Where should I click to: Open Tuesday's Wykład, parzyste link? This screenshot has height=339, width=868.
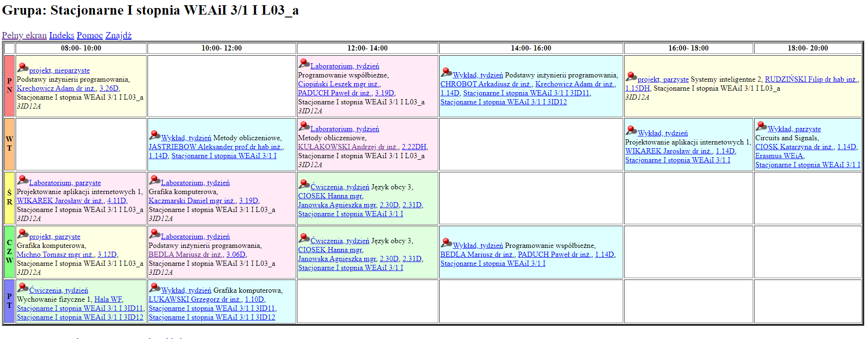pyautogui.click(x=794, y=129)
